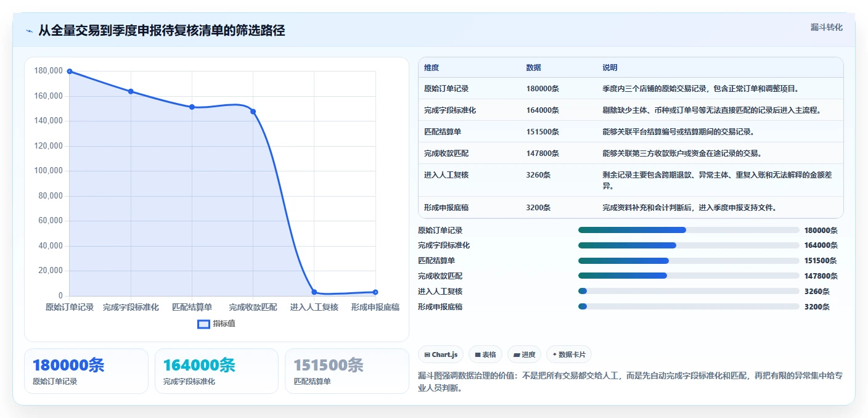
Task: Click the 完成收款匹配 progress bar
Action: pyautogui.click(x=689, y=276)
